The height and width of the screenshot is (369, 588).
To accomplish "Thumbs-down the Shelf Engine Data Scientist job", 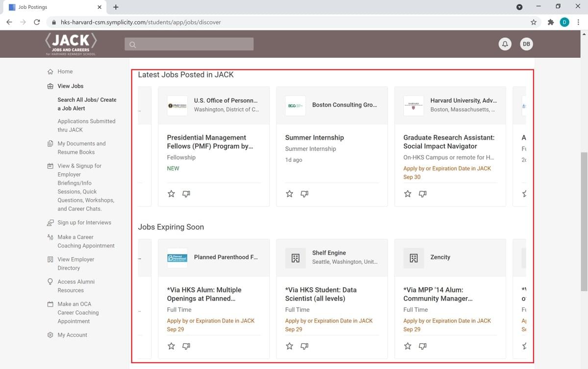I will point(304,346).
